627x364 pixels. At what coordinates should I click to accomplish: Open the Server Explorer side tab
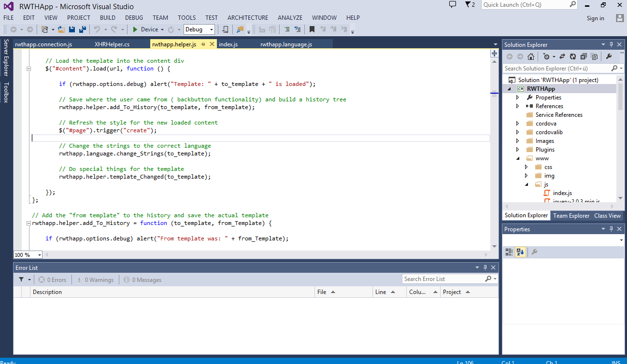[6, 57]
